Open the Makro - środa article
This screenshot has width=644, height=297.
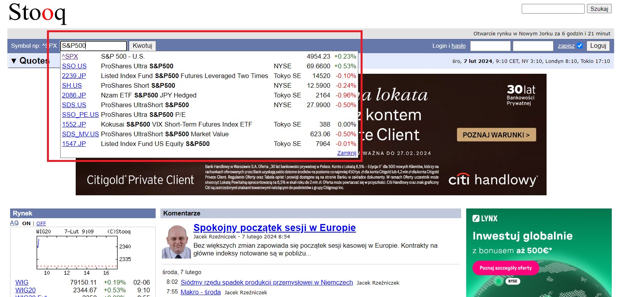click(x=201, y=292)
